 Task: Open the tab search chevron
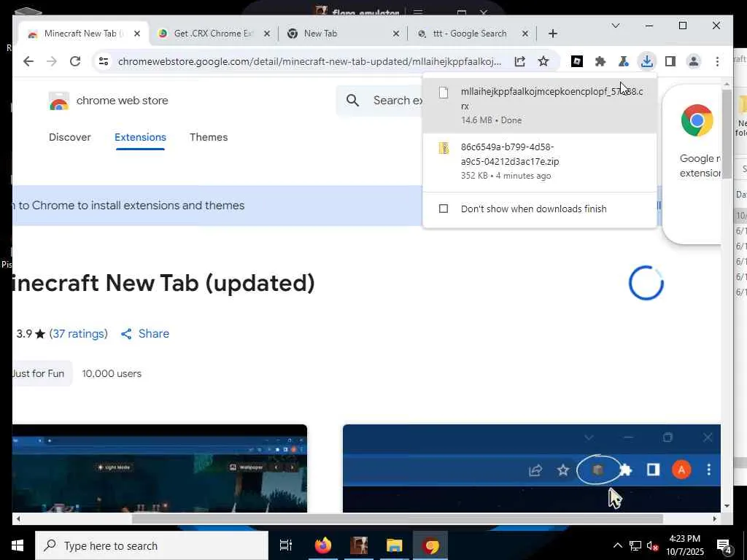(616, 26)
